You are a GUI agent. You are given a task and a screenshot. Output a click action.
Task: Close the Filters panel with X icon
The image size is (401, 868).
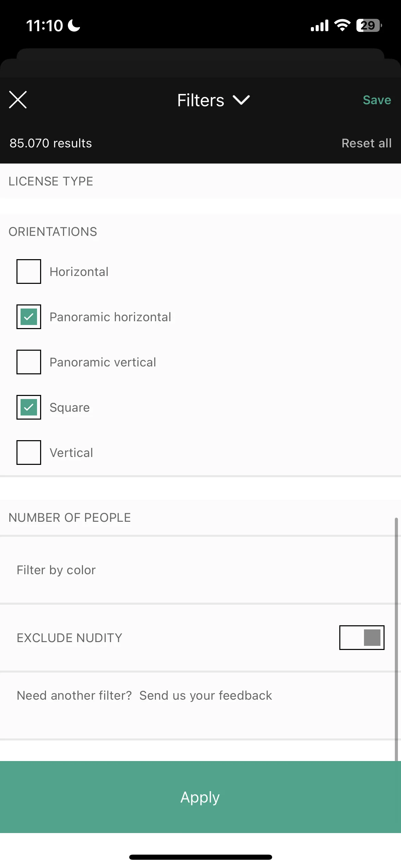click(x=18, y=100)
